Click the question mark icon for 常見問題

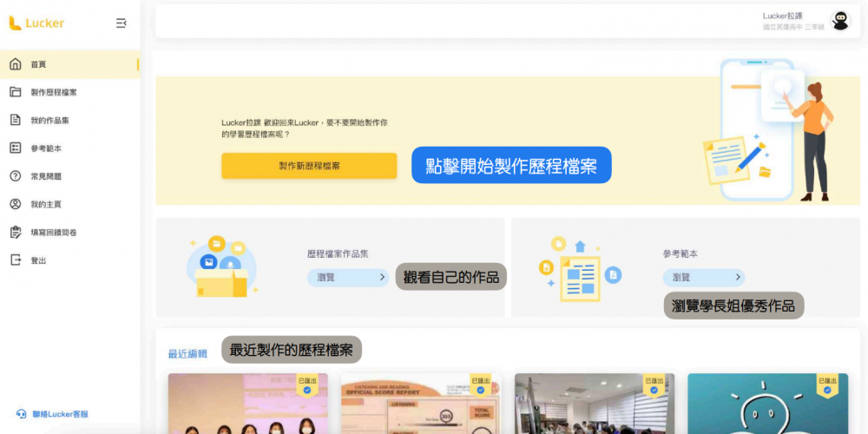click(16, 176)
